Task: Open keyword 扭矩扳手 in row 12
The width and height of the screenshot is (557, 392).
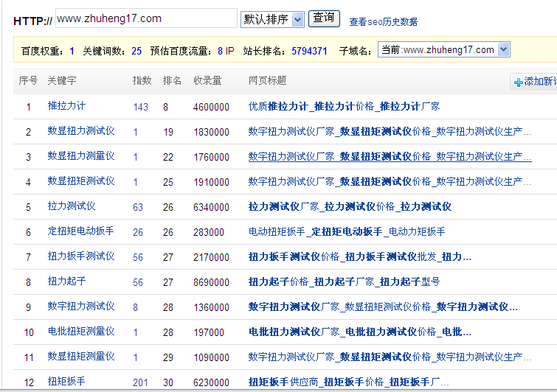Action: click(66, 382)
